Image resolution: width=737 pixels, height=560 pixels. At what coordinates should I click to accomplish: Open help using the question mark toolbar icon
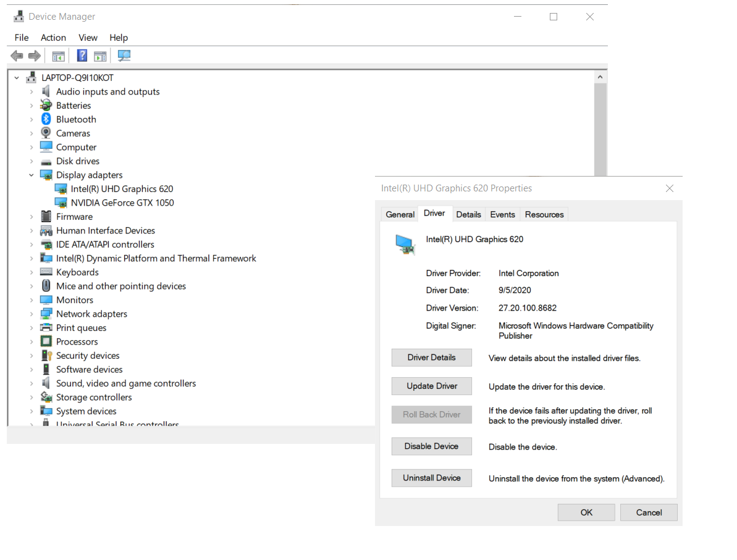82,56
